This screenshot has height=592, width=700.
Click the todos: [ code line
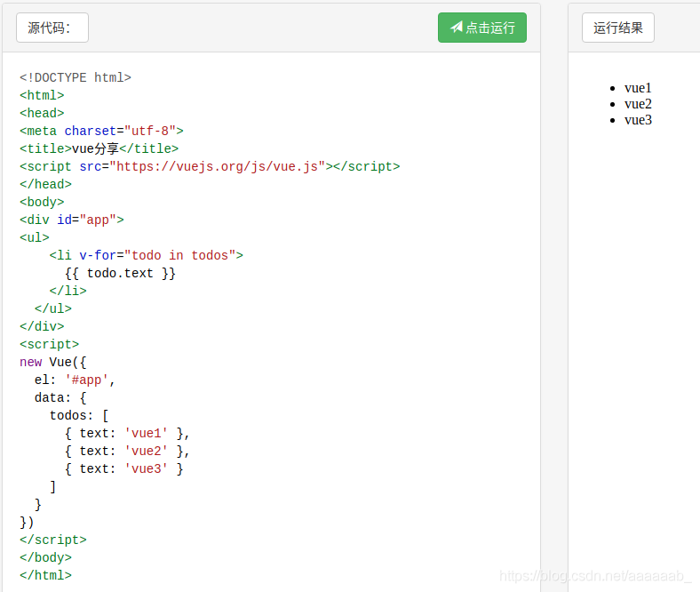pyautogui.click(x=79, y=415)
